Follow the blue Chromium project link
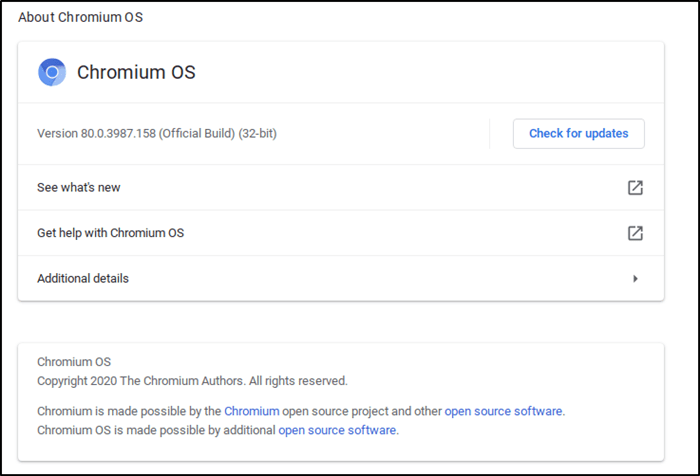Image resolution: width=700 pixels, height=476 pixels. (251, 411)
